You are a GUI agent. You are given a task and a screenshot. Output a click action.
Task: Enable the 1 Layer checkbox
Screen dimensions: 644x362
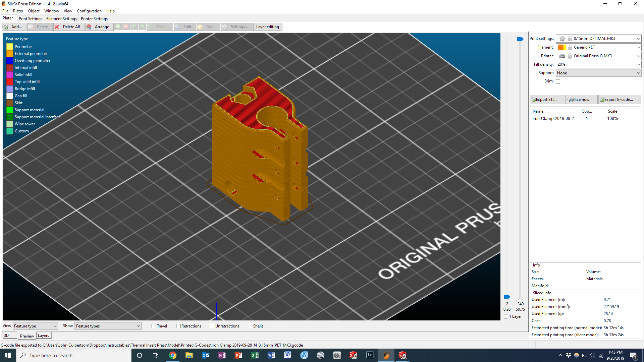coord(506,316)
